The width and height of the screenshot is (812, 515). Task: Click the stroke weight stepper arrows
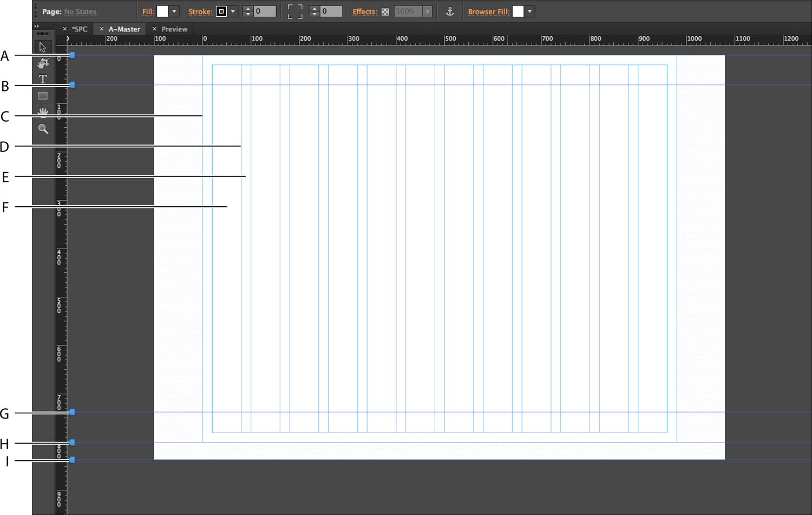click(248, 11)
